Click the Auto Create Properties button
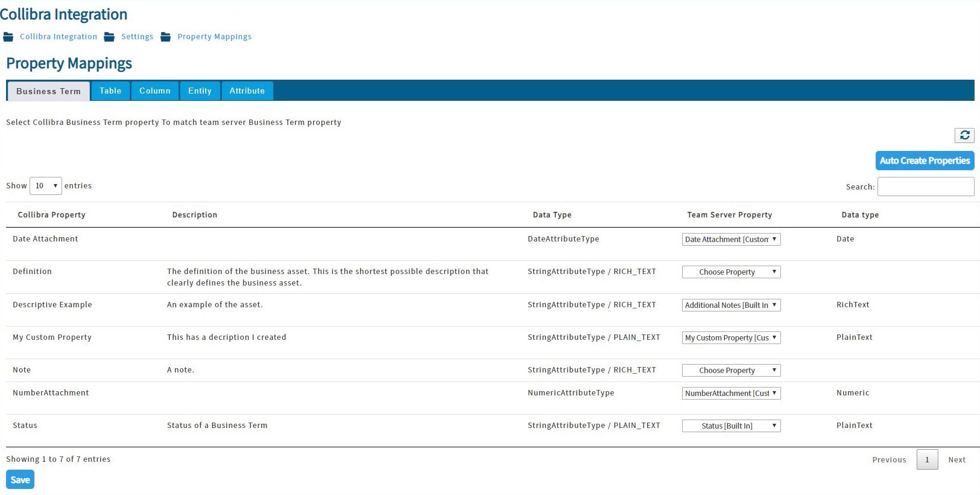 pos(925,161)
